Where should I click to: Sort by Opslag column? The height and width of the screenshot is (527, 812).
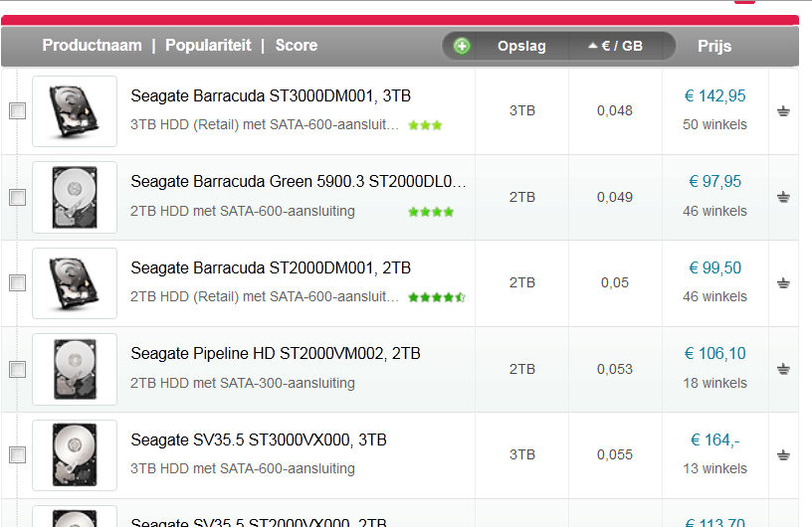click(521, 46)
